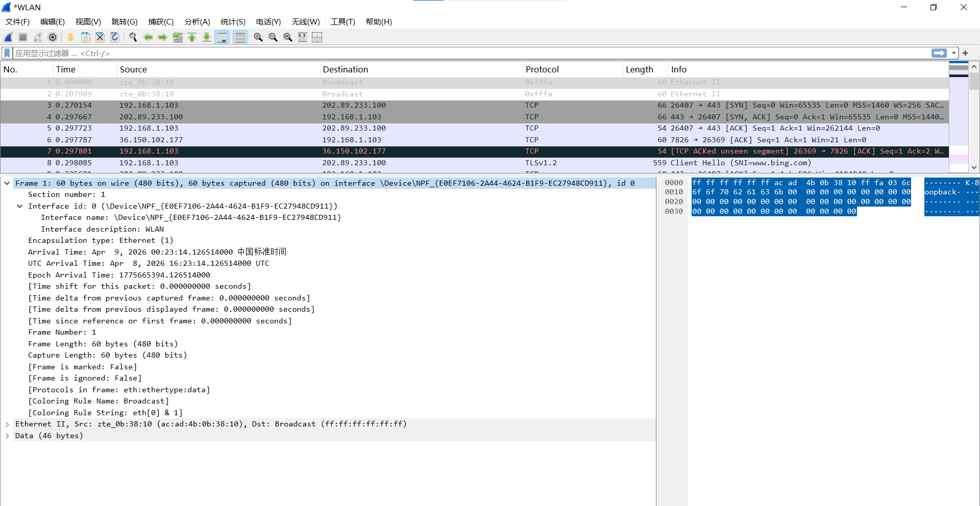Find a packet with magnifier icon
Viewport: 980px width, 506px height.
pos(133,37)
